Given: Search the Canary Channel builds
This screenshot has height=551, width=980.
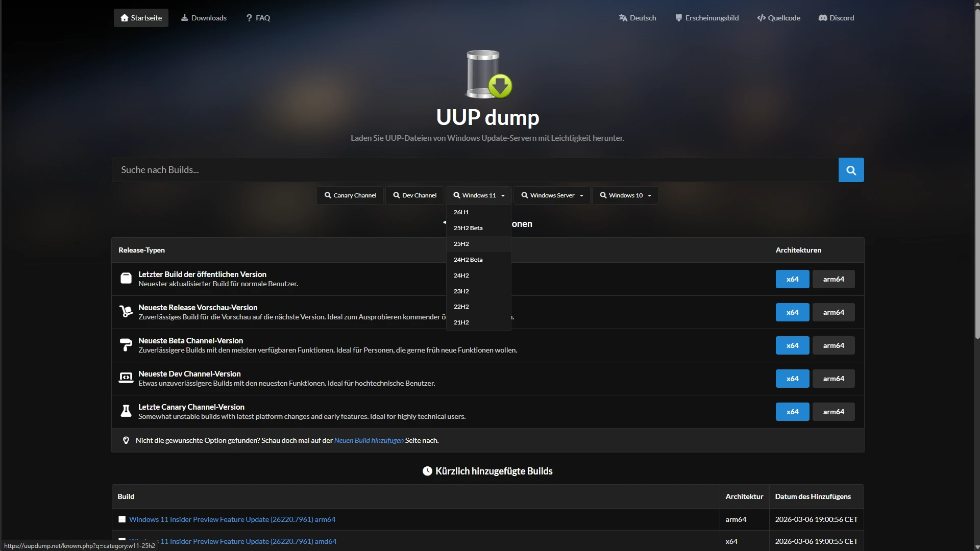Looking at the screenshot, I should (350, 195).
